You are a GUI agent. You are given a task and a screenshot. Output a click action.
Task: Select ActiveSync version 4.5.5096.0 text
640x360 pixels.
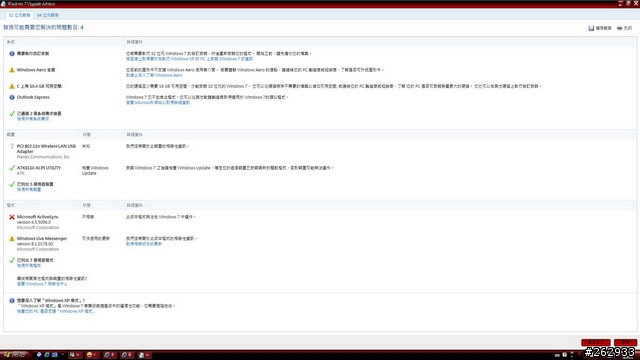34,222
